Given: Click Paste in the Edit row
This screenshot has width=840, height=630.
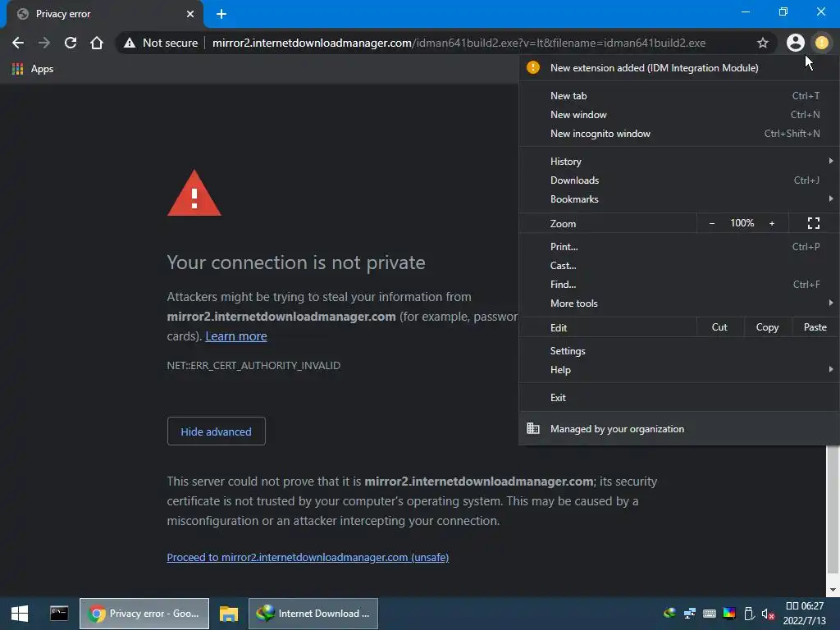Looking at the screenshot, I should [x=815, y=327].
